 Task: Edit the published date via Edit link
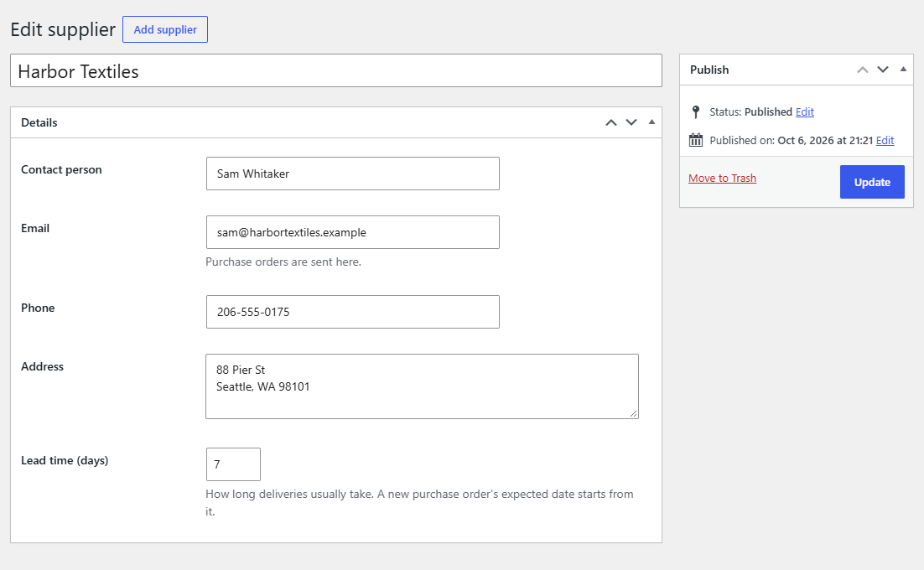click(x=885, y=140)
